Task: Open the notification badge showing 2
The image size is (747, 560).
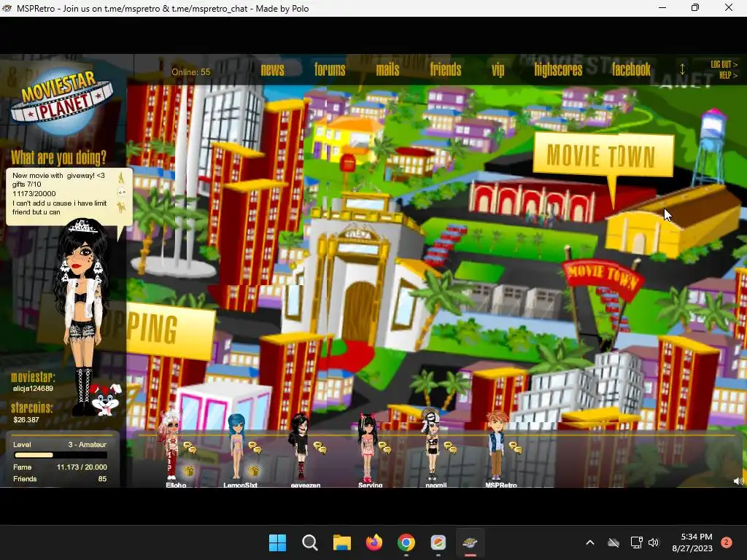Action: click(x=727, y=542)
